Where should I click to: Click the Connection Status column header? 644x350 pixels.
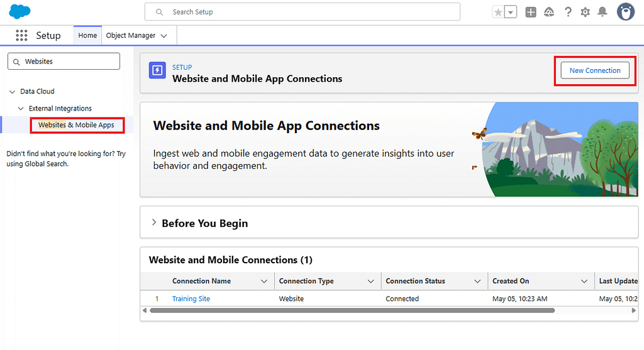pos(415,281)
